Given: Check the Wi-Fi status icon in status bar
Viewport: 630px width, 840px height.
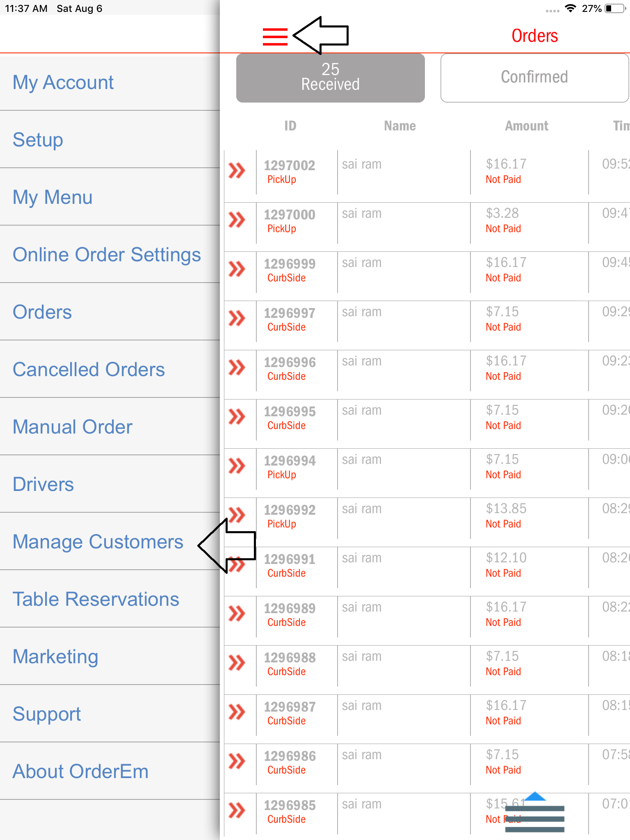Looking at the screenshot, I should [570, 9].
